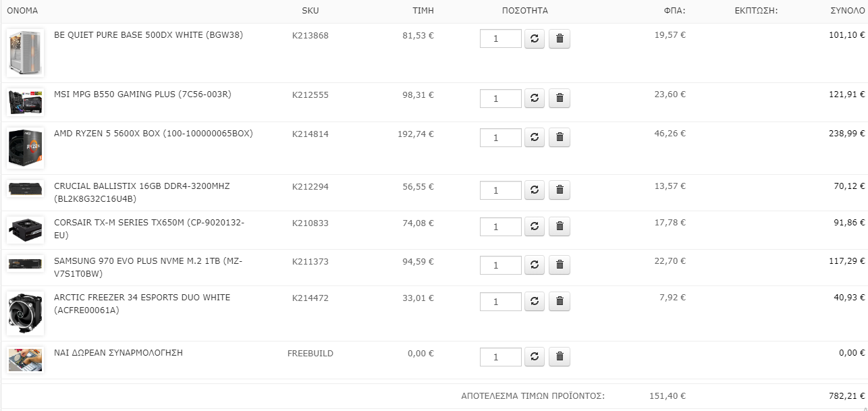This screenshot has height=411, width=868.
Task: Remove MSI MPG B550 GAMING PLUS item
Action: click(x=560, y=99)
